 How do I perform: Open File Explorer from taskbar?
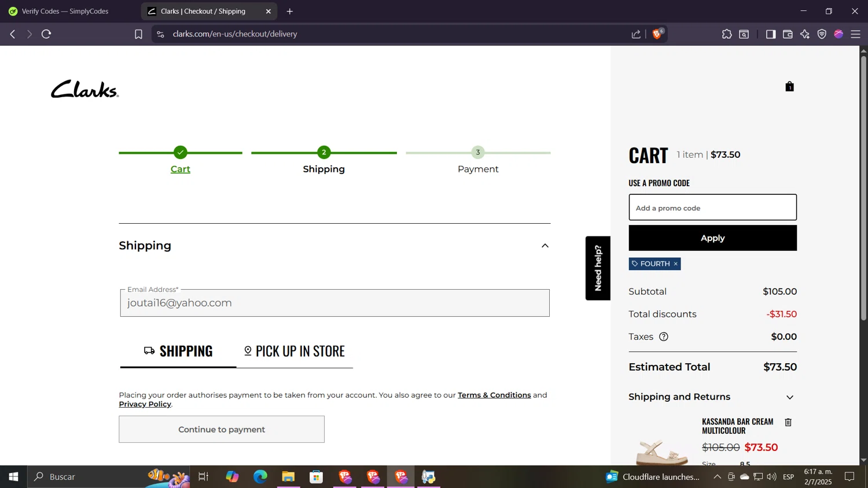tap(288, 477)
